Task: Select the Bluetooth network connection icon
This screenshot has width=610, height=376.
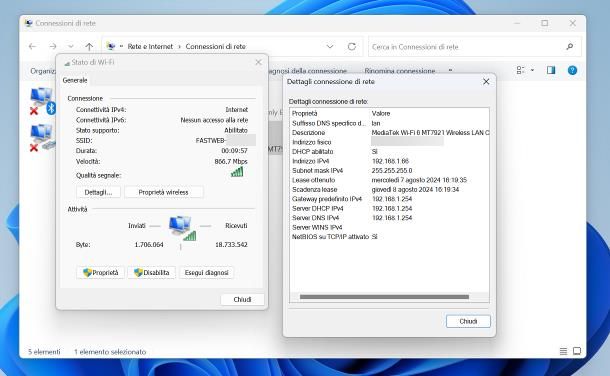Action: (x=43, y=101)
